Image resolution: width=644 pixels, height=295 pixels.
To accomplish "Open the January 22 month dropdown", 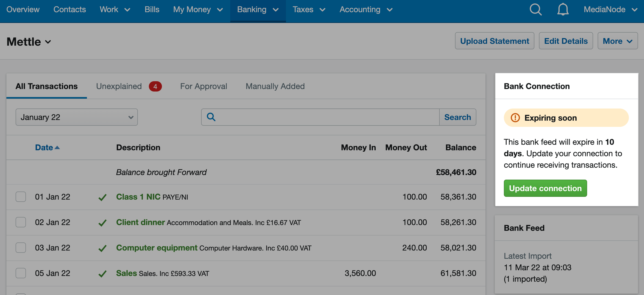I will click(x=77, y=117).
